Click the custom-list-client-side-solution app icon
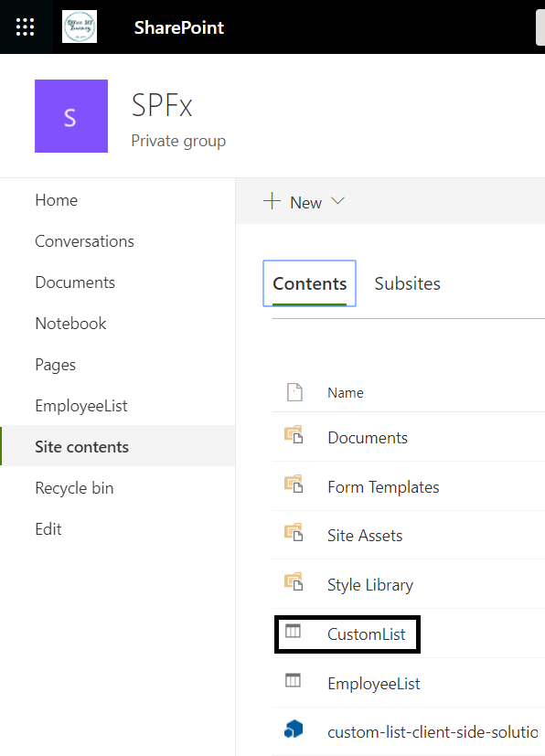Screen dimensions: 545x756 [294, 729]
